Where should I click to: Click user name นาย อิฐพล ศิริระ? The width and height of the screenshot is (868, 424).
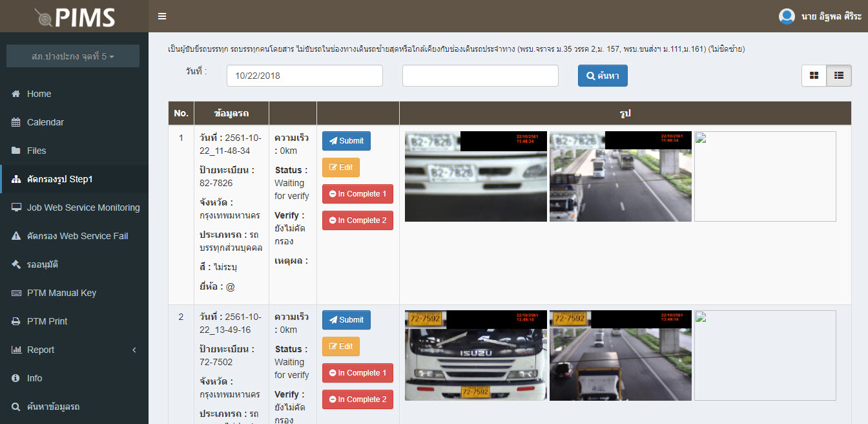click(x=831, y=16)
